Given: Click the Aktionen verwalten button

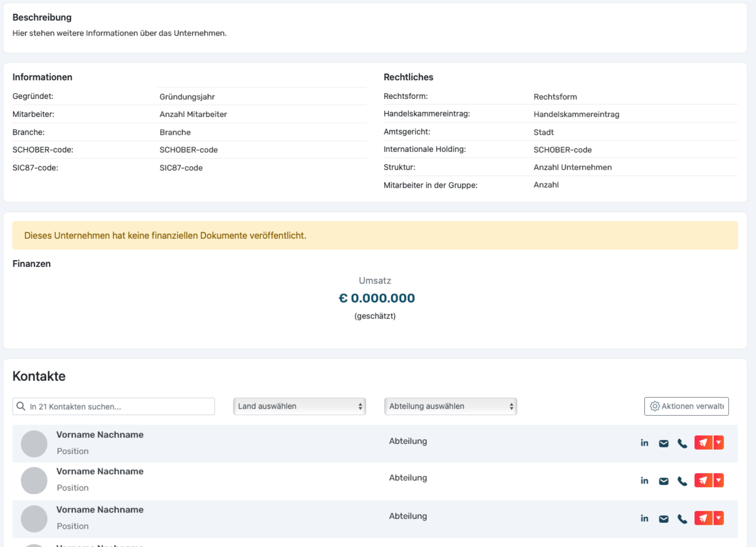Looking at the screenshot, I should click(686, 406).
